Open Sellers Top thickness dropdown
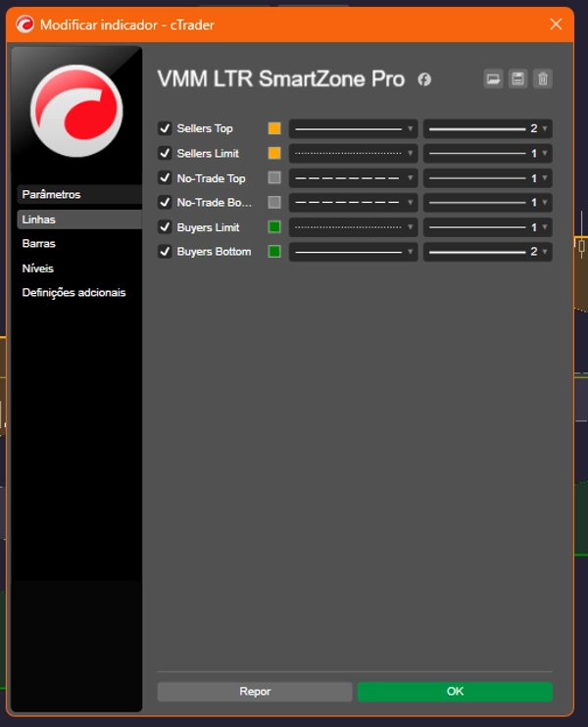 click(488, 129)
